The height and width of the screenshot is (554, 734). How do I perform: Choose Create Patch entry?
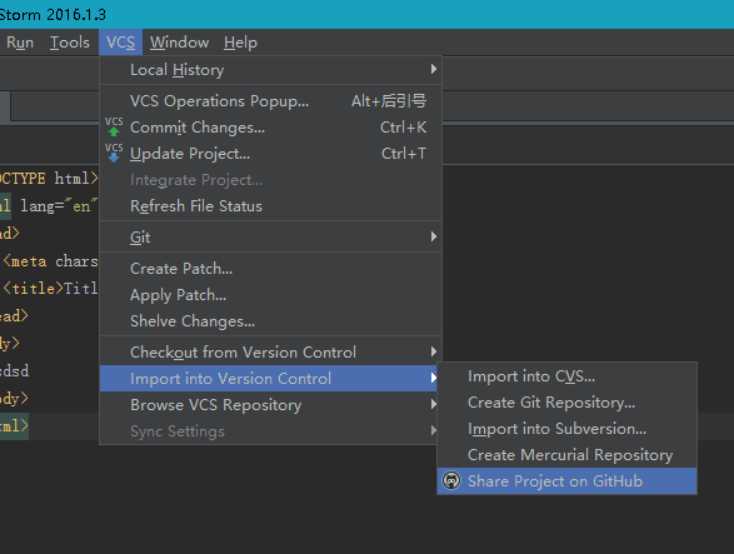271,269
